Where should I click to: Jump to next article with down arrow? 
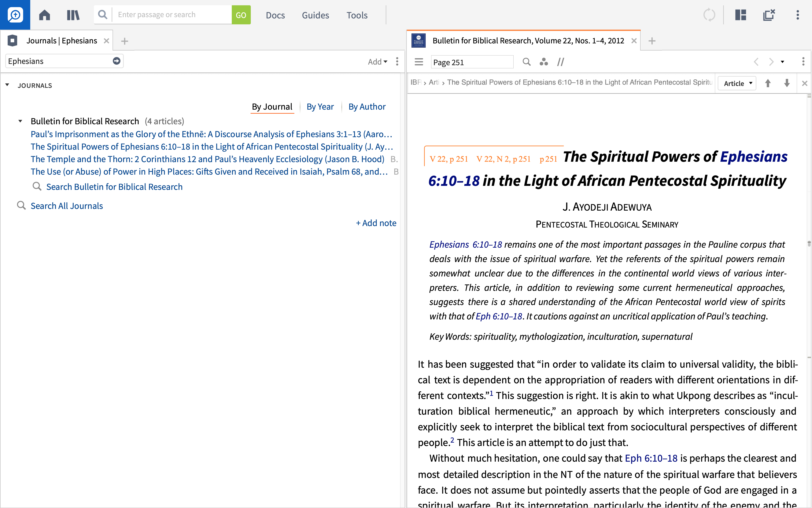point(787,83)
